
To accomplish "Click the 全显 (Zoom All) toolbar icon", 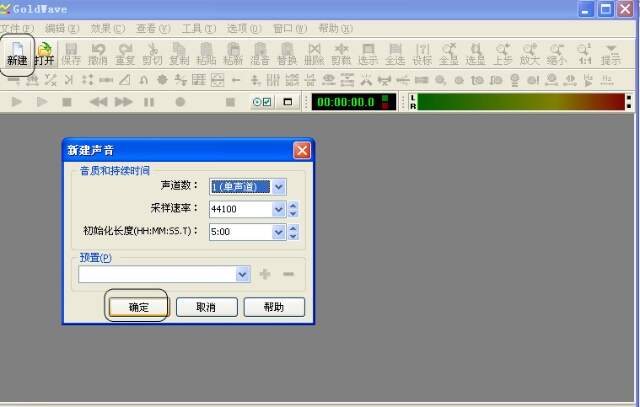I will 449,54.
